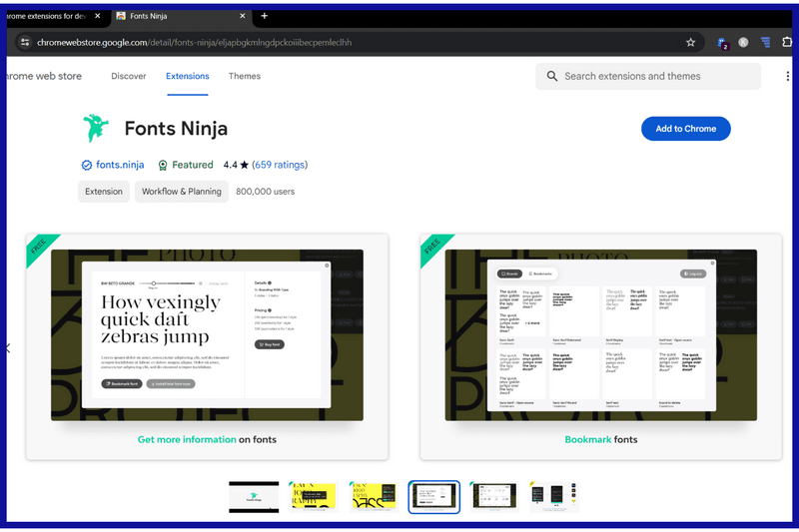Open a new browser tab
Screen dimensions: 799x532
tap(265, 16)
